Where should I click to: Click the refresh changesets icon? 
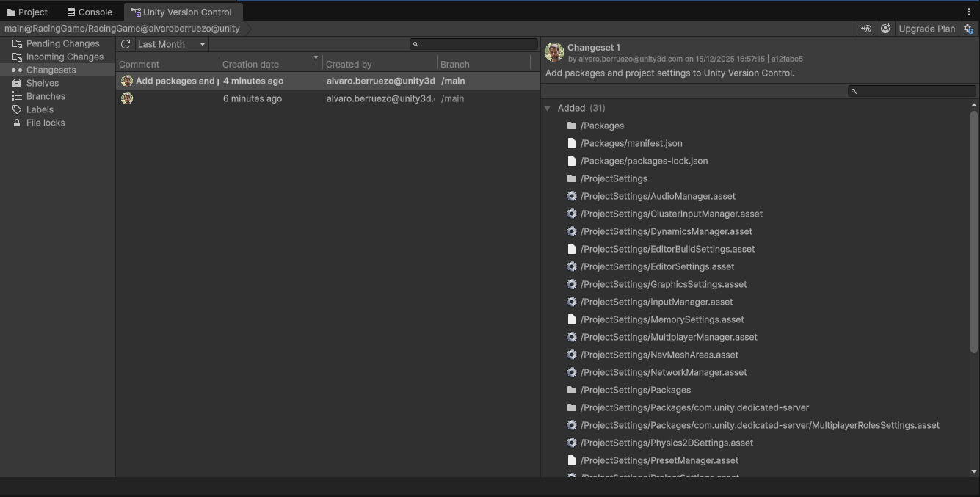tap(126, 44)
